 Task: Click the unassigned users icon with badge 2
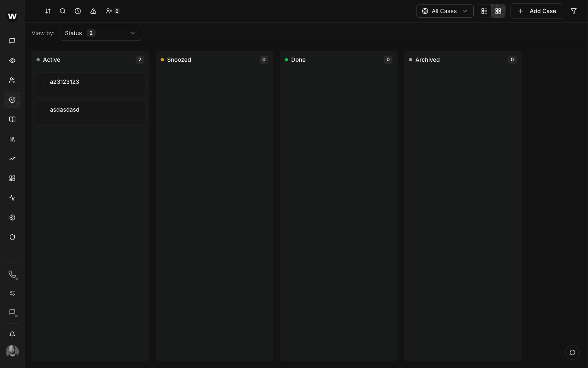click(110, 11)
